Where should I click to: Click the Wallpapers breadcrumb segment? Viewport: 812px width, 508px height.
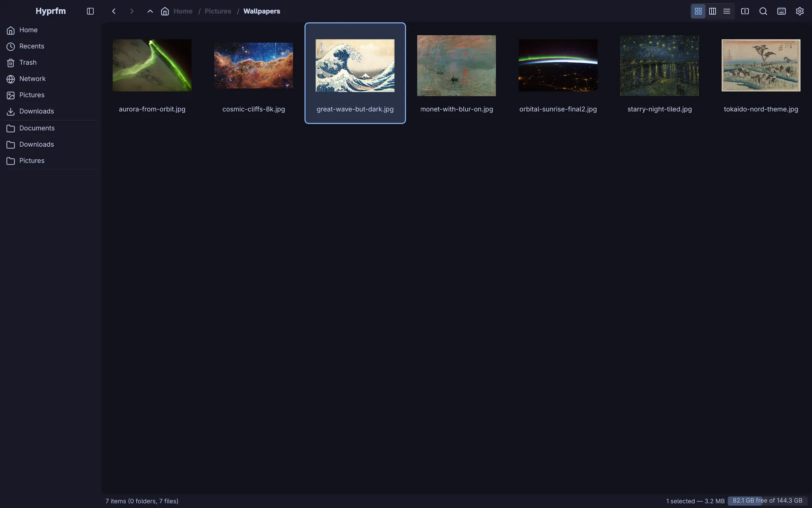tap(261, 11)
